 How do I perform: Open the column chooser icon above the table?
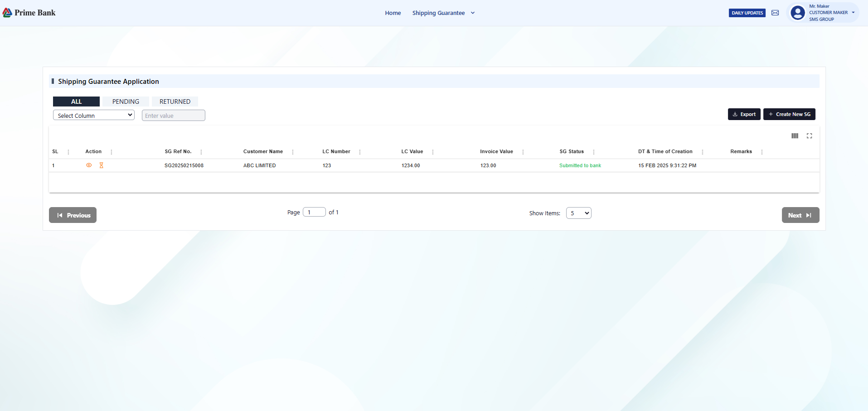[x=795, y=136]
